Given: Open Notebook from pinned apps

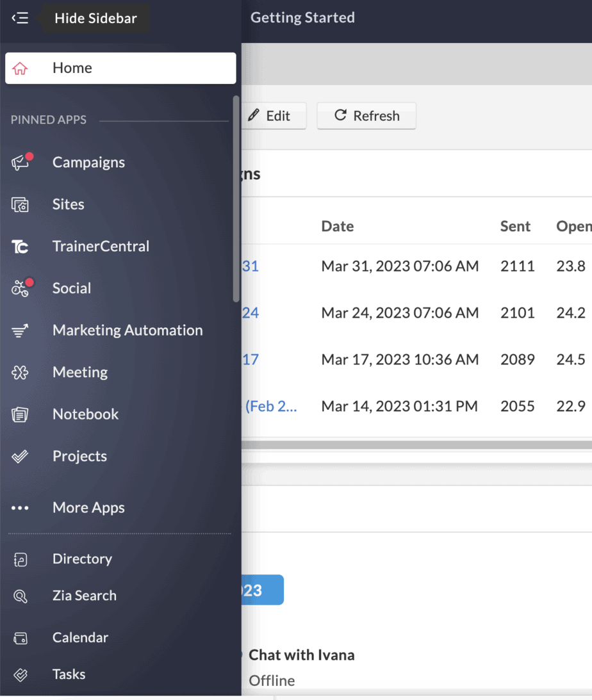Looking at the screenshot, I should [86, 414].
